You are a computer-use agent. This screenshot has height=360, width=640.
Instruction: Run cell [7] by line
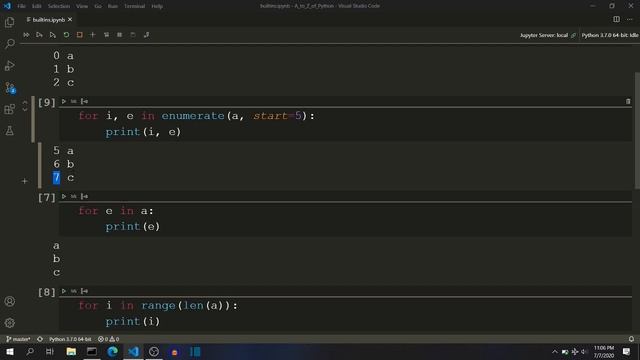73,196
